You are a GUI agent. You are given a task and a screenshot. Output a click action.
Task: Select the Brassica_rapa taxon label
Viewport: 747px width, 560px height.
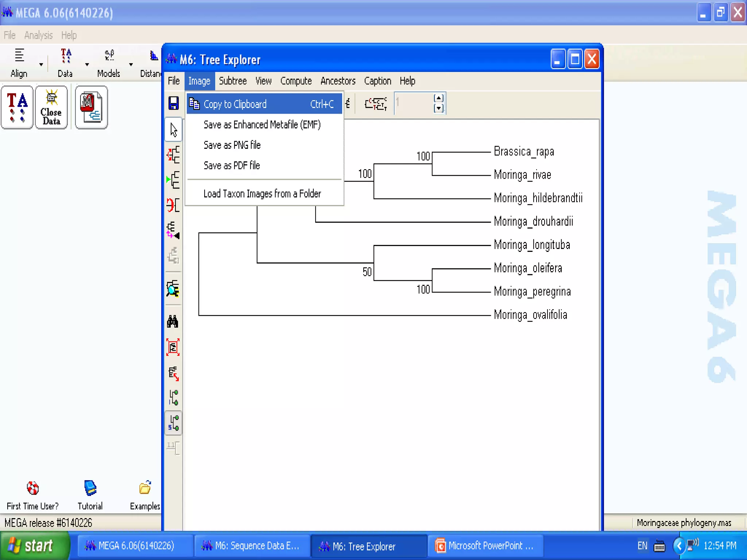tap(524, 151)
